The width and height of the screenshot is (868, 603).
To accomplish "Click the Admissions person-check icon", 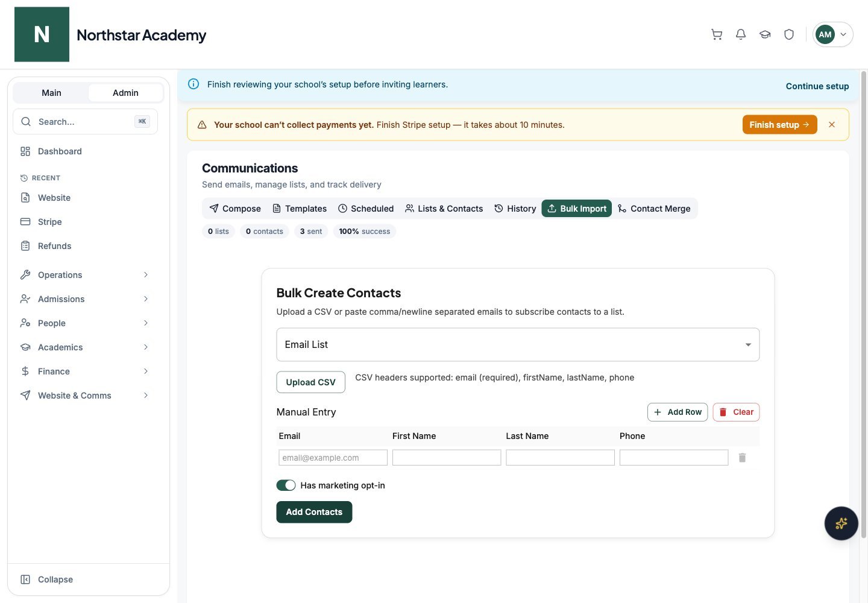I will (x=25, y=299).
